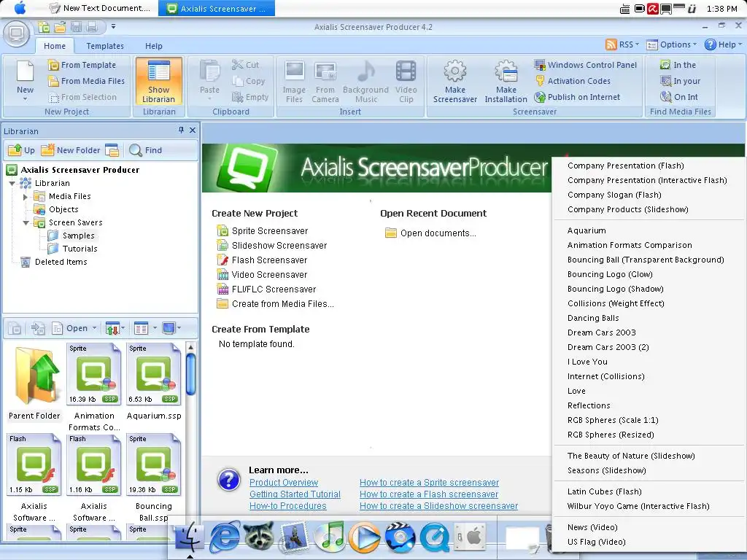The height and width of the screenshot is (560, 747).
Task: Click Finder icon in the dock
Action: pyautogui.click(x=190, y=536)
